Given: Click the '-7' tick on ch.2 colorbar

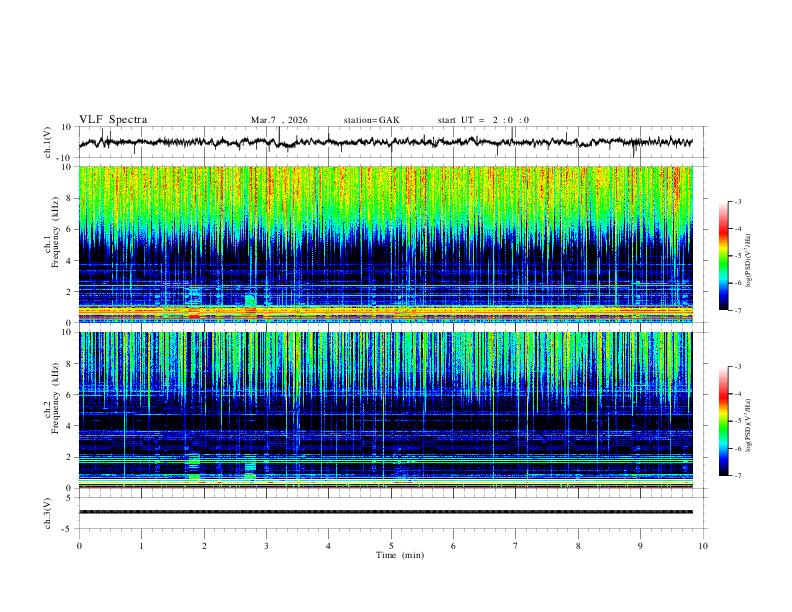Looking at the screenshot, I should (737, 476).
